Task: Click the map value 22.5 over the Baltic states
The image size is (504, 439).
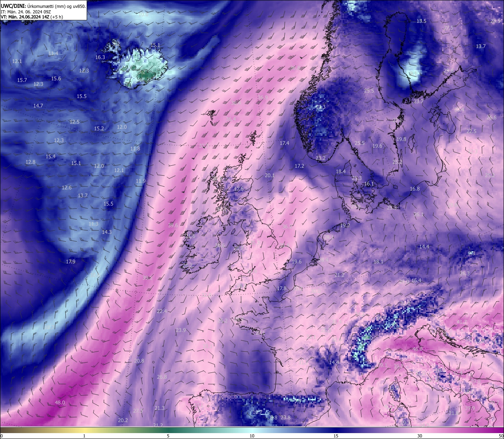Action: (x=471, y=131)
